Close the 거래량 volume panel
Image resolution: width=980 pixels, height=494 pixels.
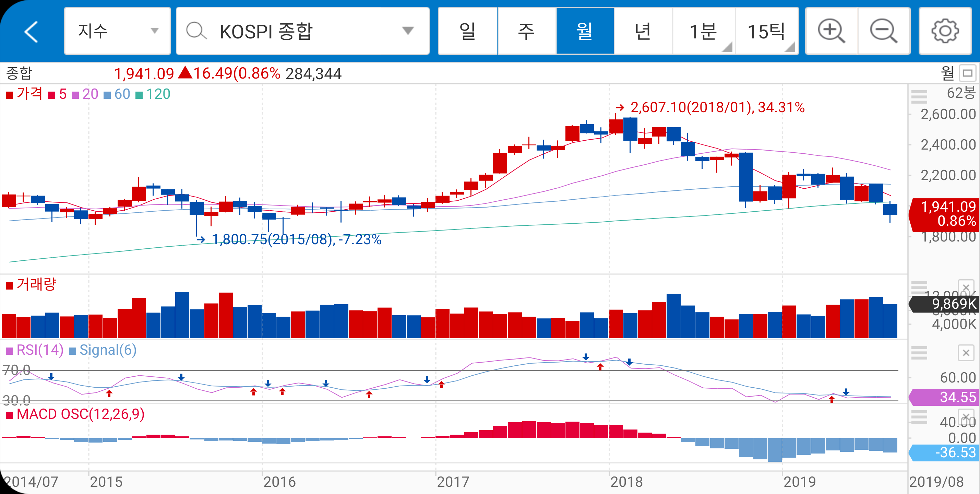(x=966, y=287)
